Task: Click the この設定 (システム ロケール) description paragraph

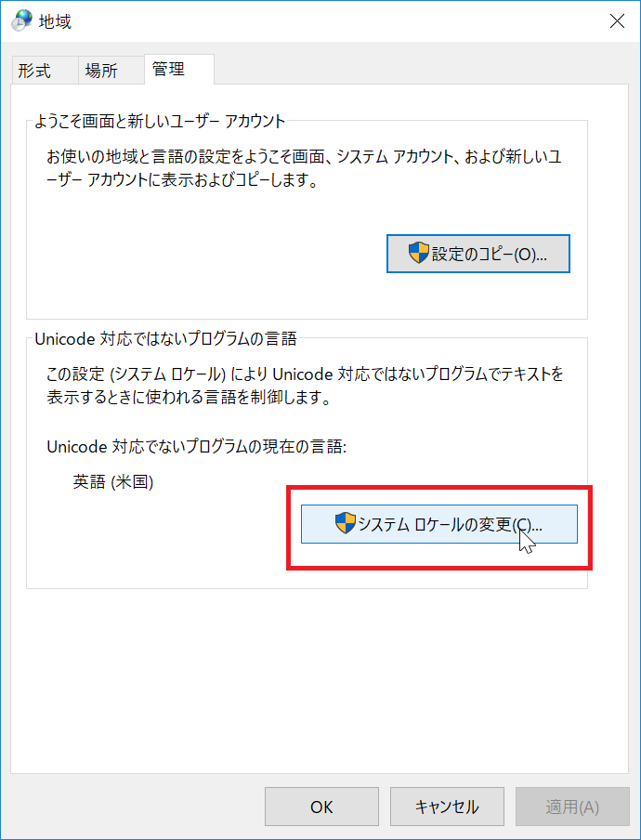Action: pos(306,386)
